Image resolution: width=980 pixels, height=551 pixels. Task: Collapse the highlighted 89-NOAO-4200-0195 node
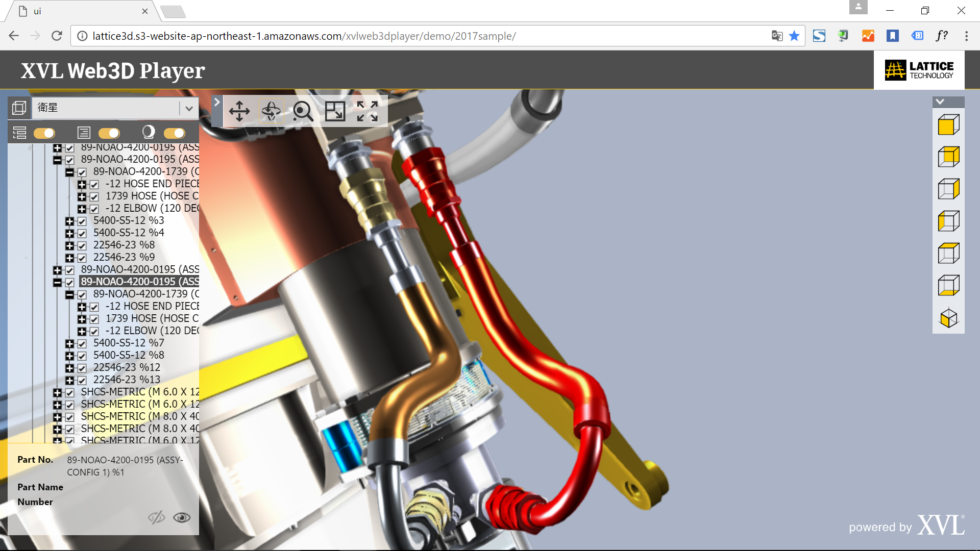click(58, 282)
